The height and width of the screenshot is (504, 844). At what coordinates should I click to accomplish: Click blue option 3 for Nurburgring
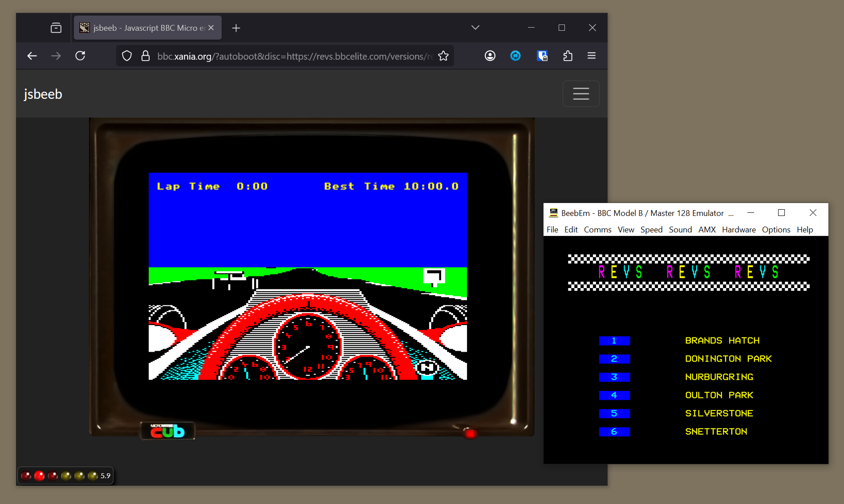tap(614, 377)
